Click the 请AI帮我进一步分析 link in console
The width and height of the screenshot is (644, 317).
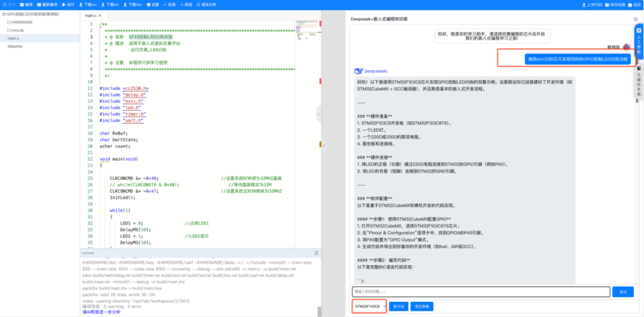pyautogui.click(x=101, y=312)
